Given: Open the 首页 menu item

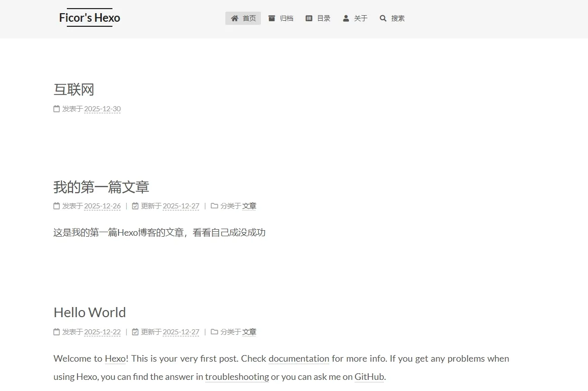Looking at the screenshot, I should (x=249, y=18).
